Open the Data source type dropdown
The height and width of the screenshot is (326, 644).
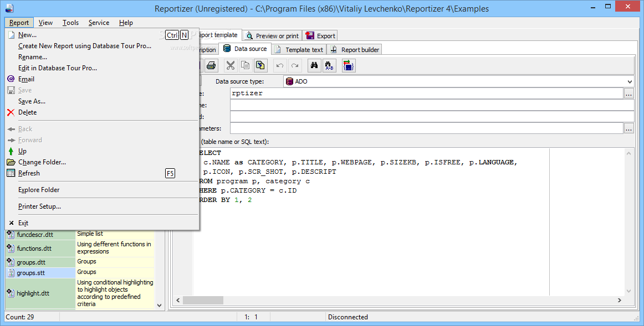click(x=630, y=81)
